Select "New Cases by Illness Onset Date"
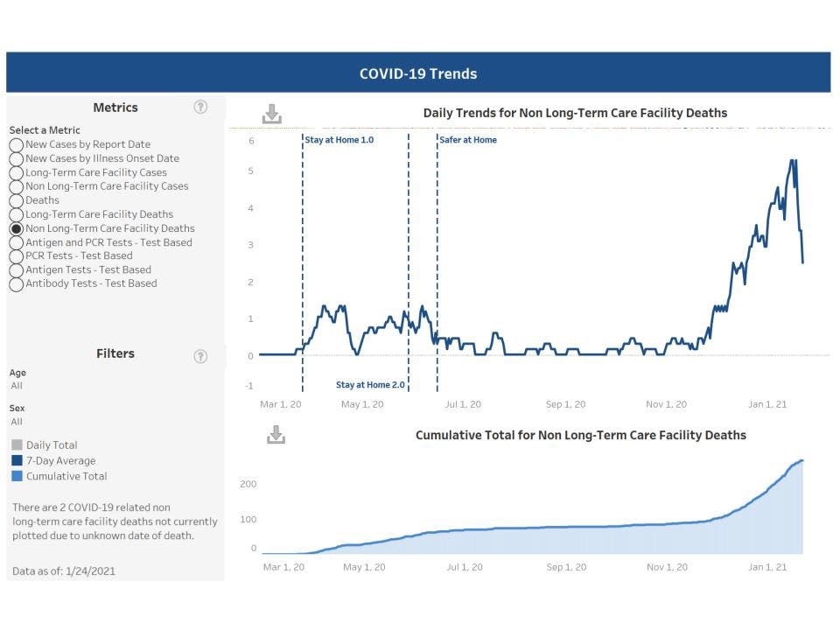The image size is (840, 630). (x=16, y=158)
